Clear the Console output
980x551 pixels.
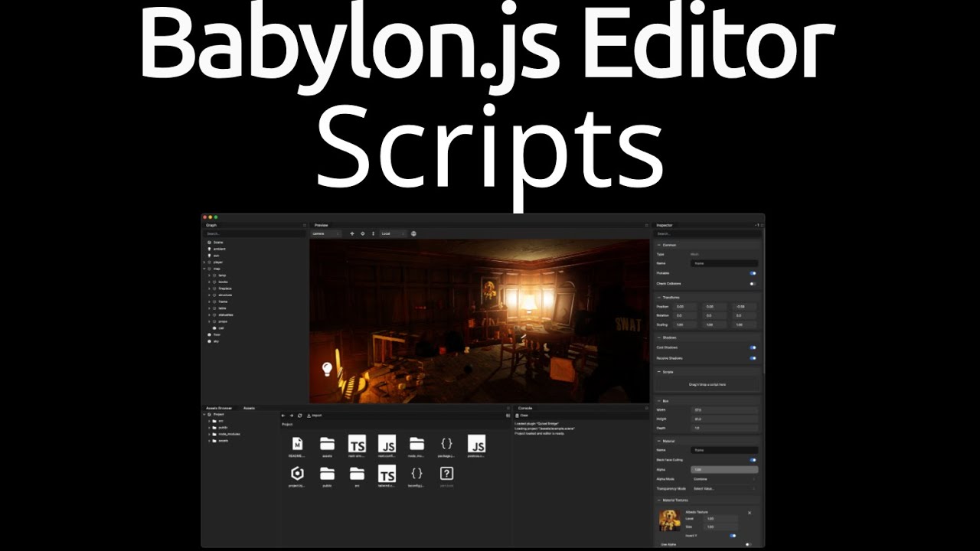coord(522,416)
